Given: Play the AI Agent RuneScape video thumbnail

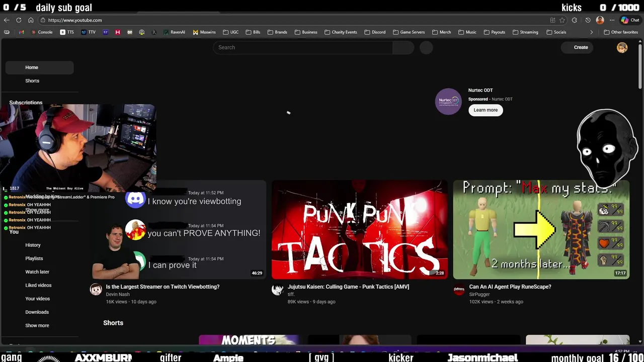Looking at the screenshot, I should 541,230.
